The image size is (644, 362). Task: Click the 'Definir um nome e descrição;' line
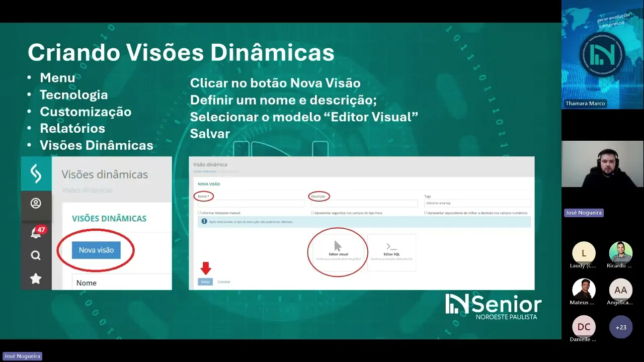(x=283, y=100)
